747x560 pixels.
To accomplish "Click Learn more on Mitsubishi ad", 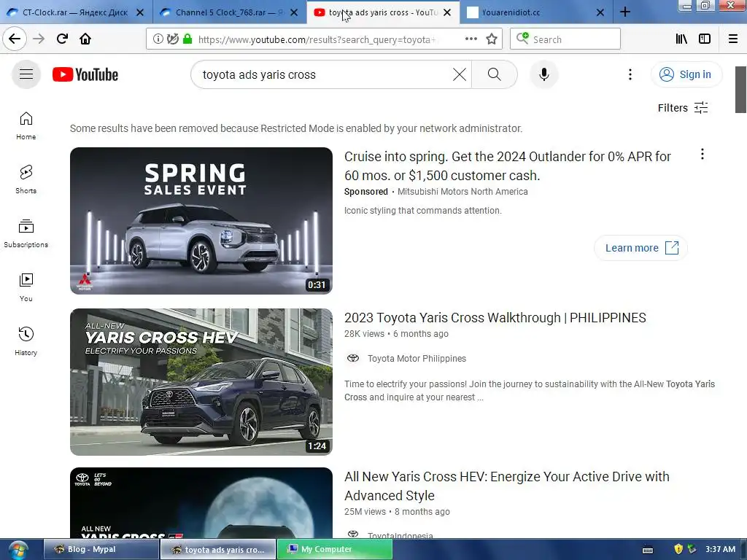I will coord(640,248).
